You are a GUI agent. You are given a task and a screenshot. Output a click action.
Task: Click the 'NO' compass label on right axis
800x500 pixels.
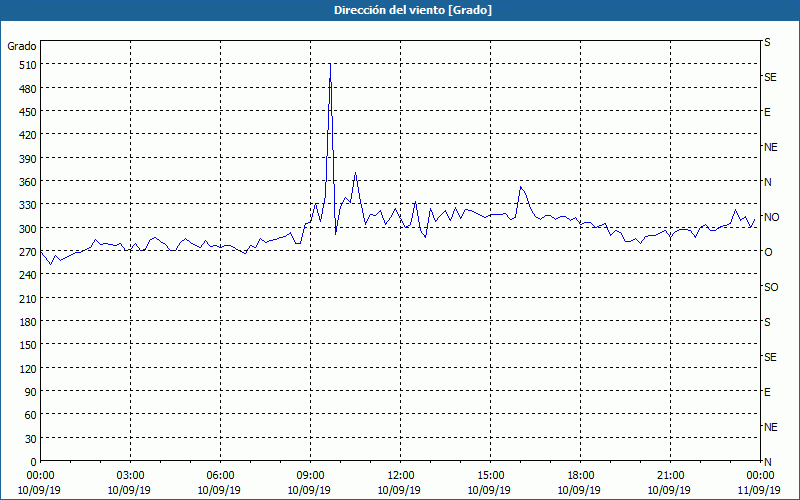[771, 217]
